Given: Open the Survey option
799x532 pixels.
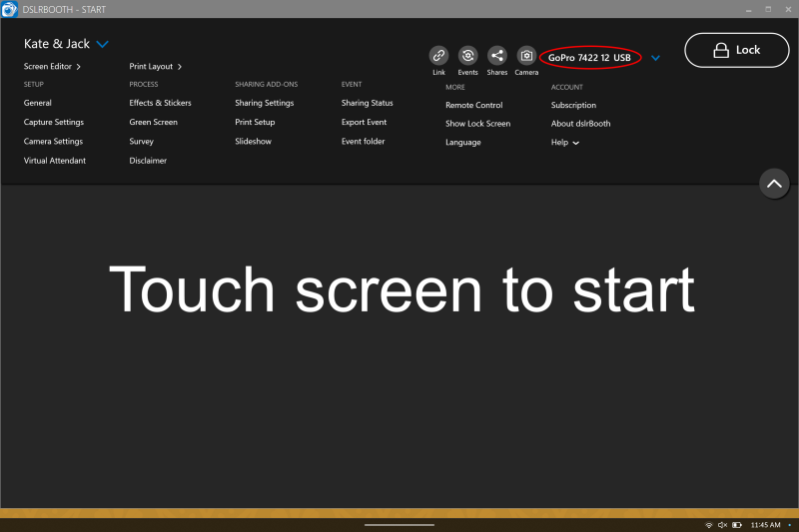Looking at the screenshot, I should point(141,142).
